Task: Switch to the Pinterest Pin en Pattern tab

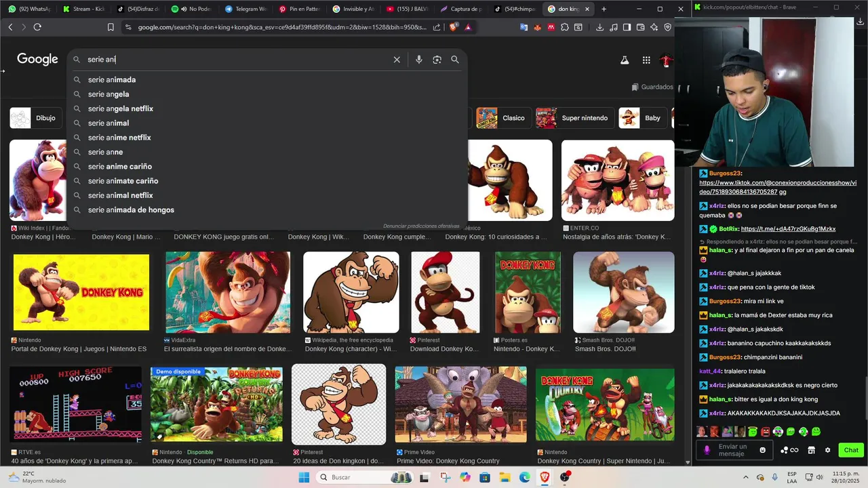Action: point(300,9)
